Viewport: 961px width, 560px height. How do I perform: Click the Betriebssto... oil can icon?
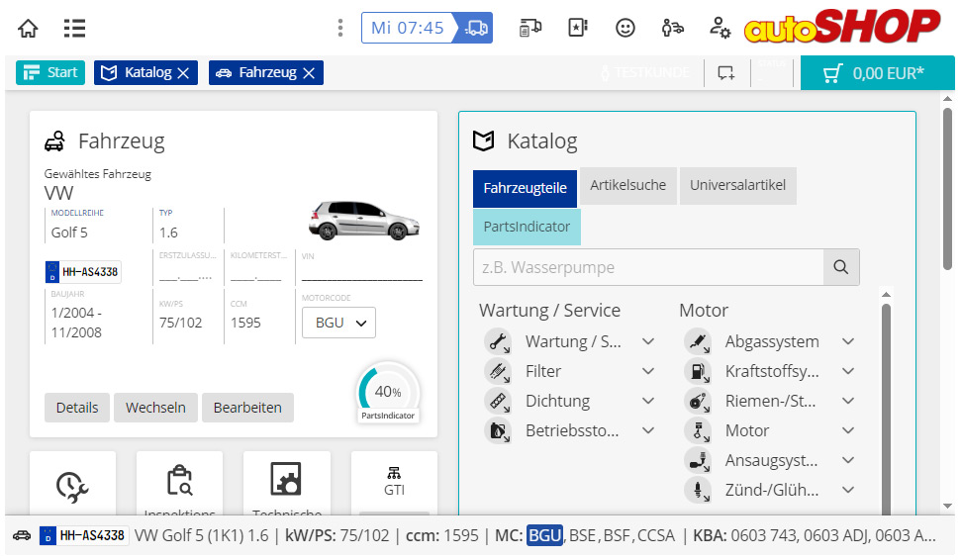click(498, 430)
